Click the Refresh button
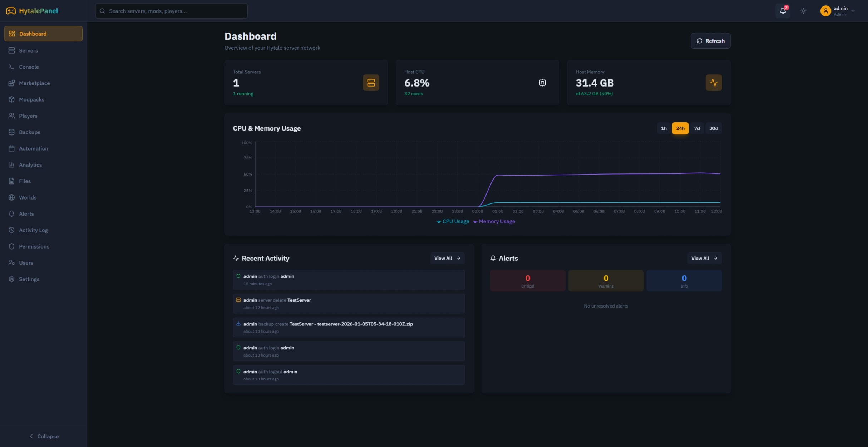The image size is (868, 447). 710,40
